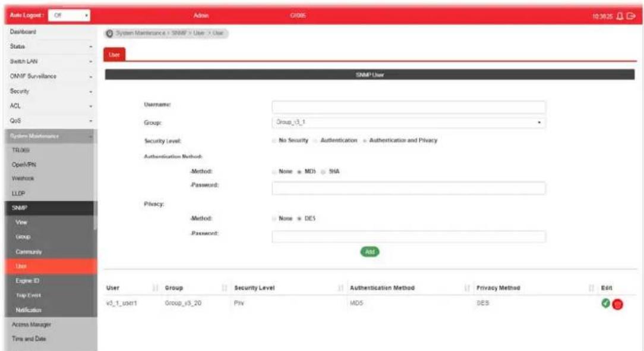
Task: Open the Auto Logout dropdown
Action: pyautogui.click(x=69, y=15)
